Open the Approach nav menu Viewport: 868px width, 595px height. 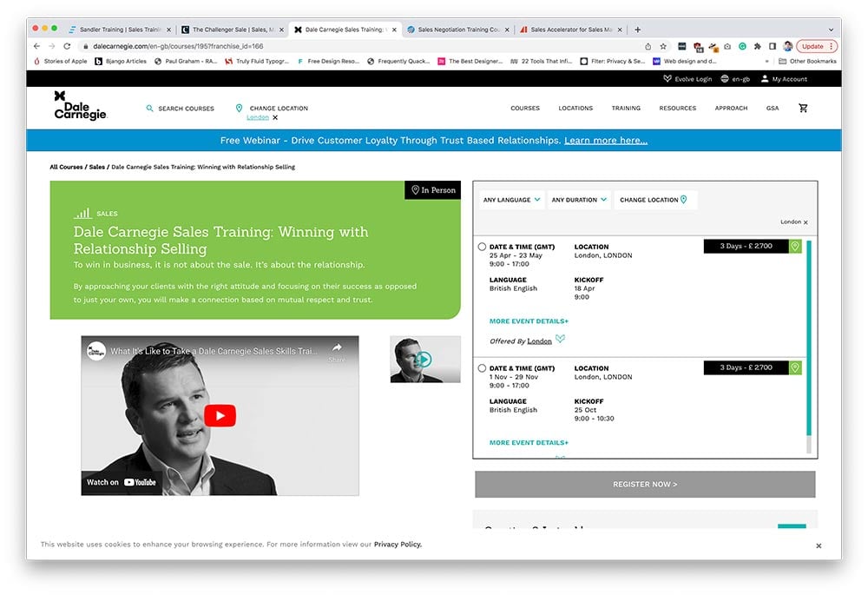click(x=731, y=108)
